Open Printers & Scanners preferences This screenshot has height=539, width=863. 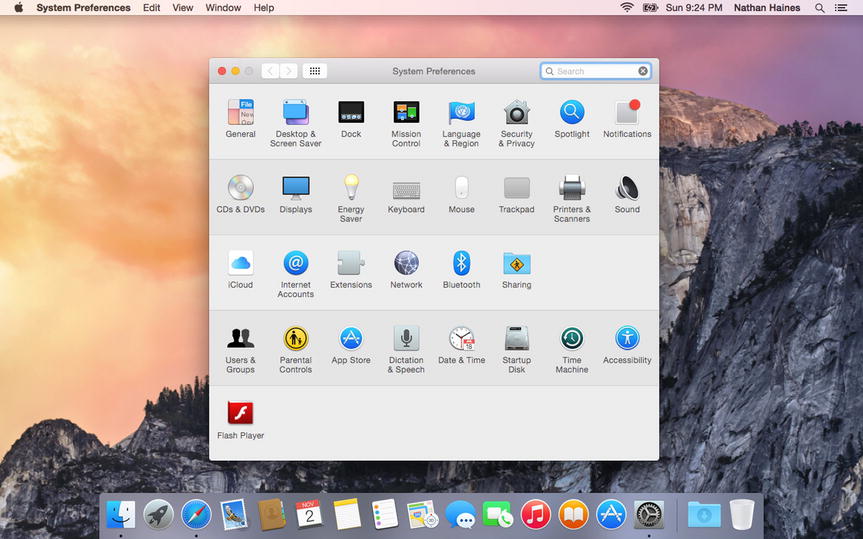[571, 188]
